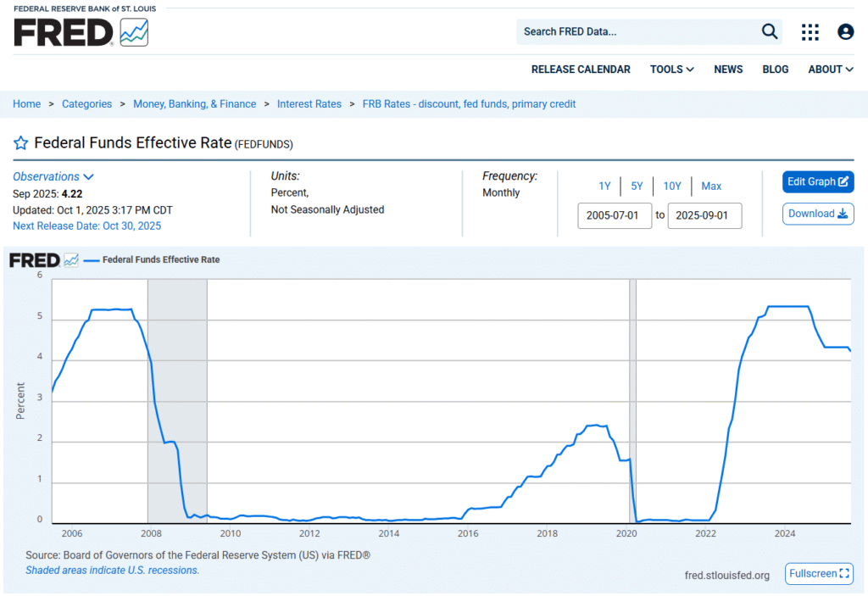Open the Interest Rates breadcrumb link
This screenshot has width=868, height=596.
(x=309, y=103)
